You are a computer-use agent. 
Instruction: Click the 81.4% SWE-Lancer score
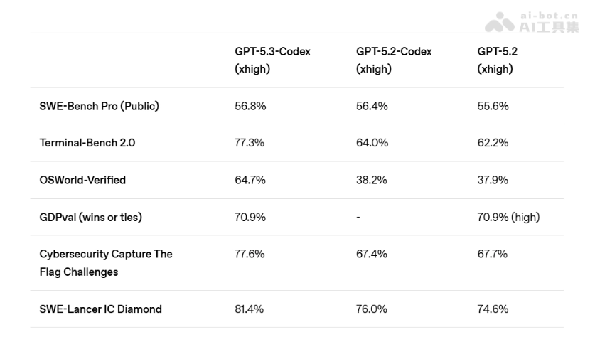tap(250, 309)
